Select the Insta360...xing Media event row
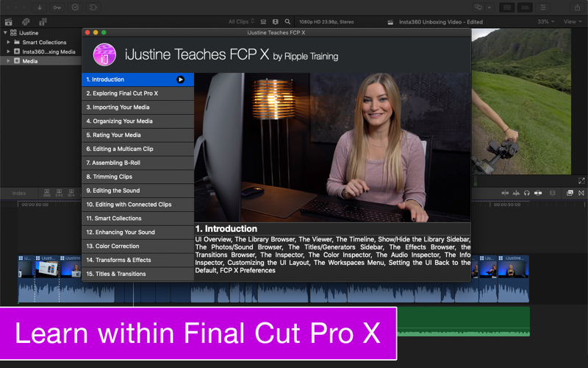 (41, 52)
